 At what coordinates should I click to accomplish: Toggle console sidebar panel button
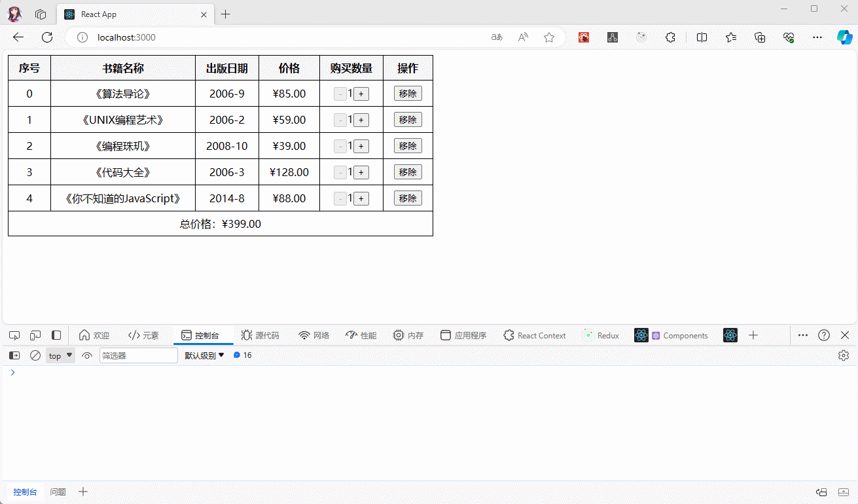[14, 355]
